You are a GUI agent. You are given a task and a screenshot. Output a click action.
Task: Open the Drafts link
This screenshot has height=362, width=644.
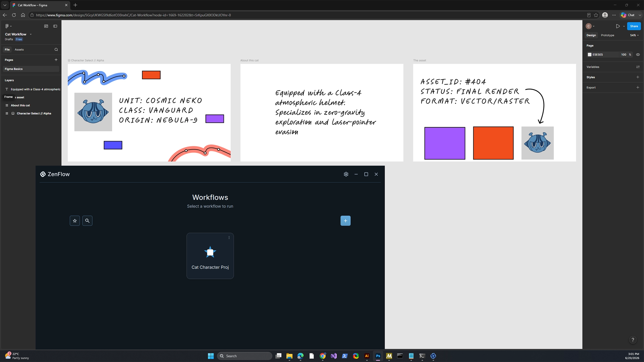point(9,39)
